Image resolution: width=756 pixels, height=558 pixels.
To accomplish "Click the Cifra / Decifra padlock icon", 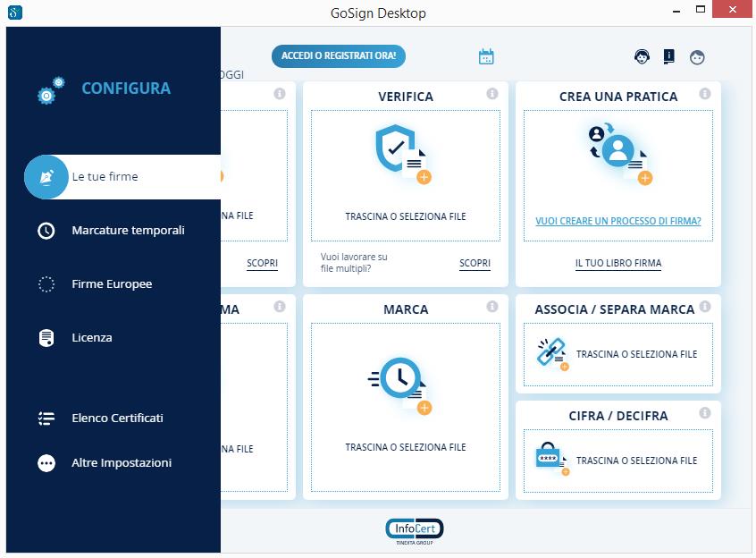I will 550,459.
